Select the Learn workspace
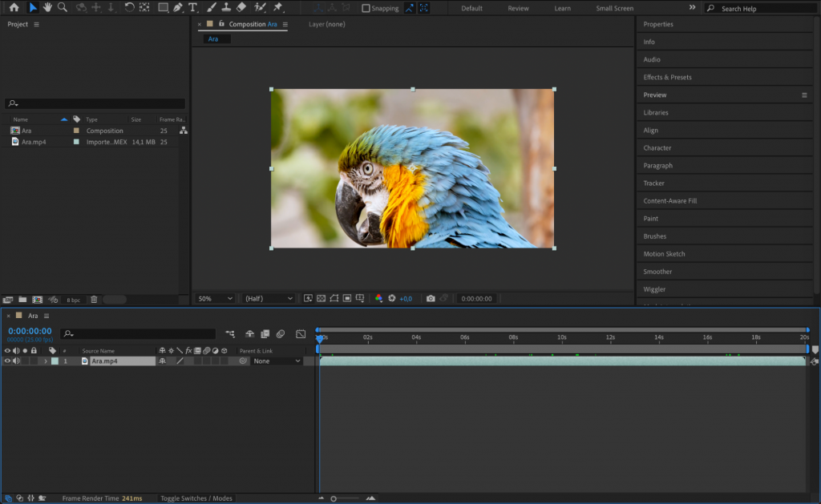The width and height of the screenshot is (821, 504). pos(562,8)
